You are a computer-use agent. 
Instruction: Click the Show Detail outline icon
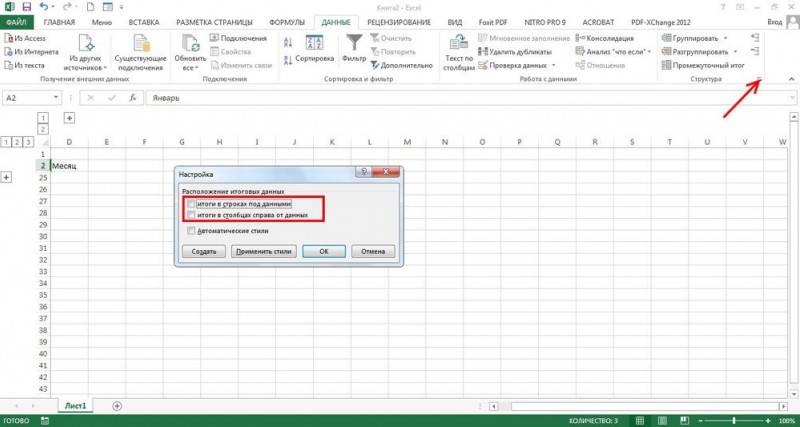click(x=755, y=37)
